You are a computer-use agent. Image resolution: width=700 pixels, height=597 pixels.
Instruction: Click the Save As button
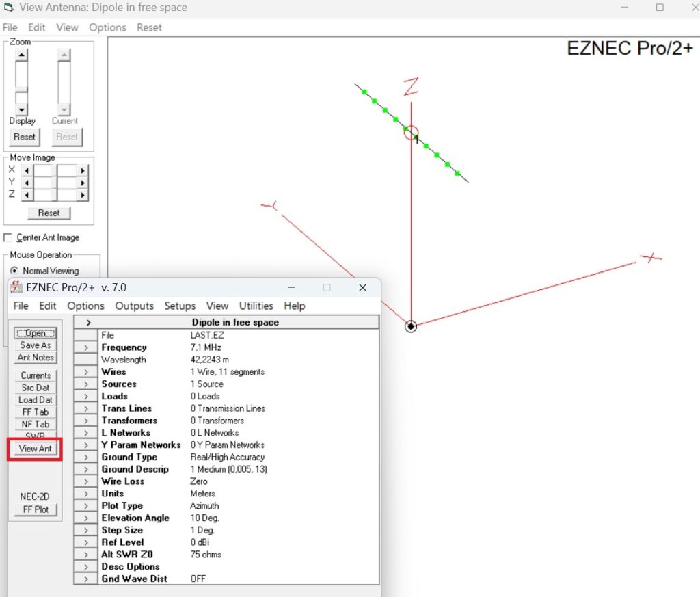click(36, 345)
